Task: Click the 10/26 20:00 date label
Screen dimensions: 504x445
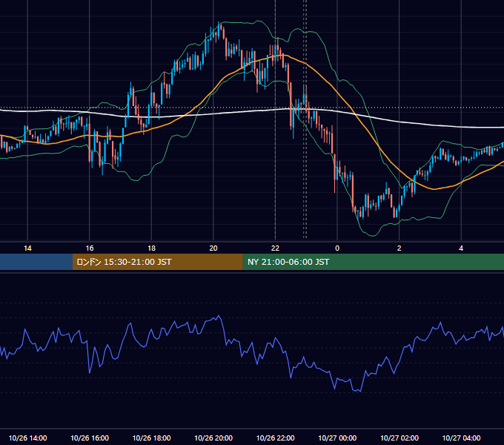Action: pos(213,438)
